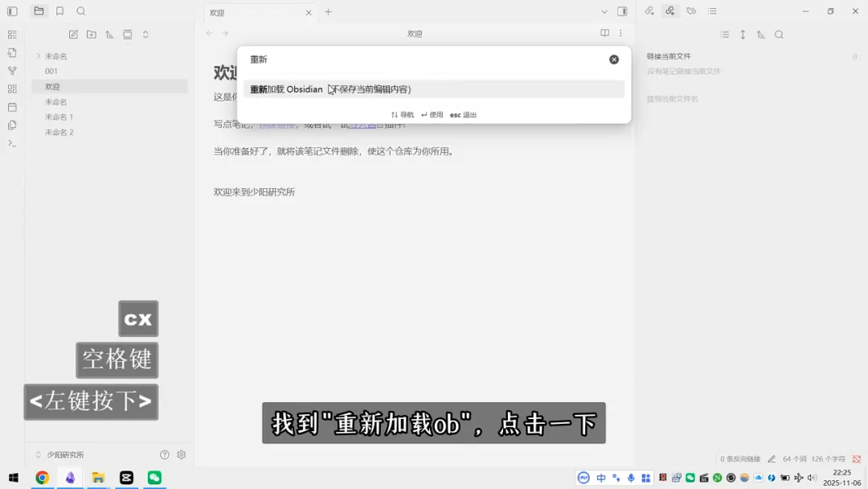This screenshot has height=489, width=868.
Task: Select the bookmarks icon at the top
Action: click(x=60, y=11)
